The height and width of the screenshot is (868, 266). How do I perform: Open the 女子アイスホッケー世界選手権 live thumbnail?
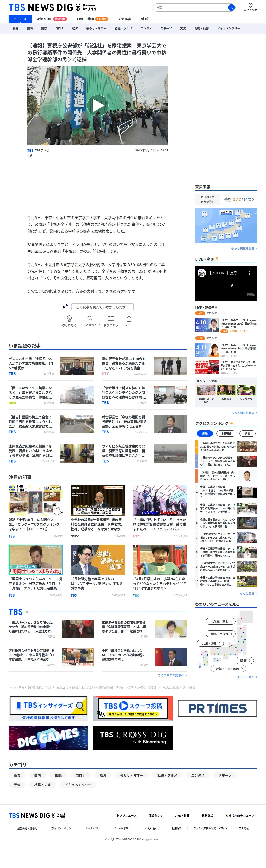pos(207,367)
